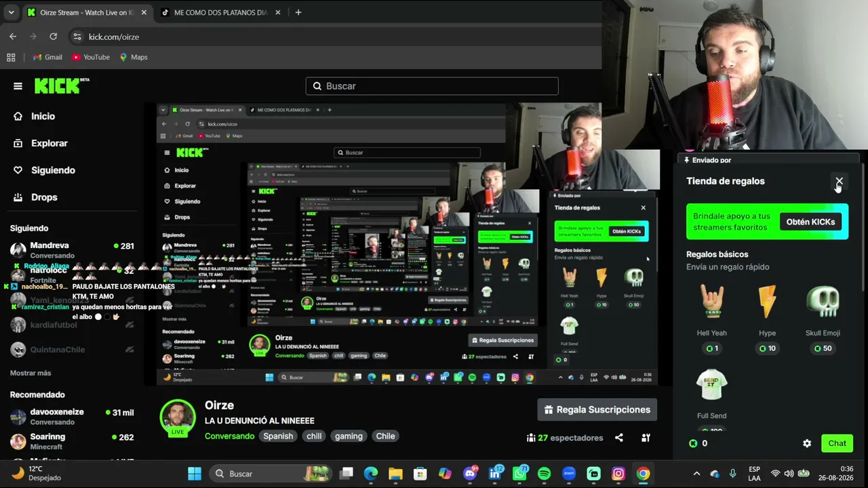Image resolution: width=868 pixels, height=488 pixels.
Task: Open the Windows Start menu
Action: pyautogui.click(x=195, y=474)
